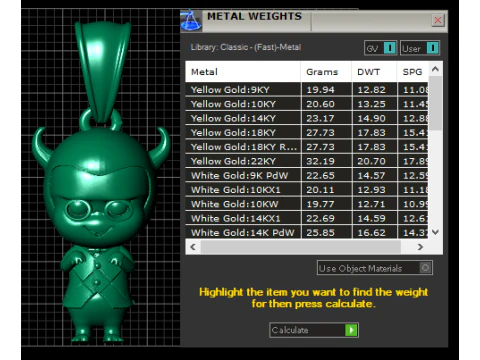Select the Yellow Gold:9KY row
Image resolution: width=480 pixels, height=360 pixels.
click(307, 90)
